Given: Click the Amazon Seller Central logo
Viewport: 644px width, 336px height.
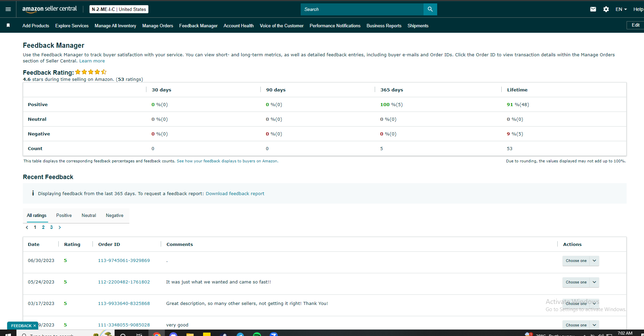Looking at the screenshot, I should [x=49, y=9].
